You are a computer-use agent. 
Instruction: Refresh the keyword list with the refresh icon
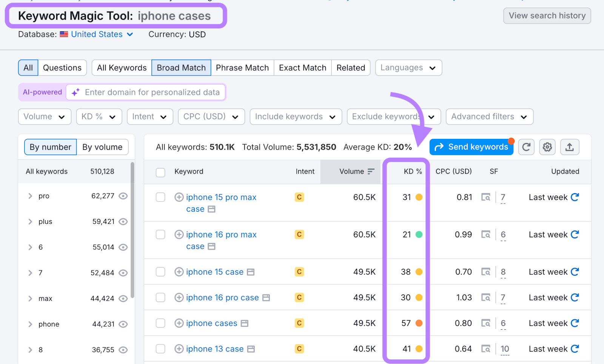point(526,147)
